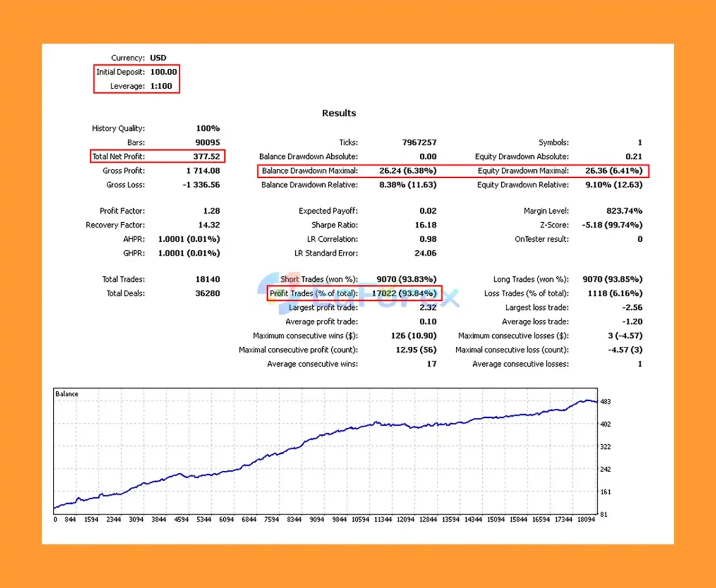Click the Ticks value 7967257
This screenshot has height=588, width=716.
[419, 143]
